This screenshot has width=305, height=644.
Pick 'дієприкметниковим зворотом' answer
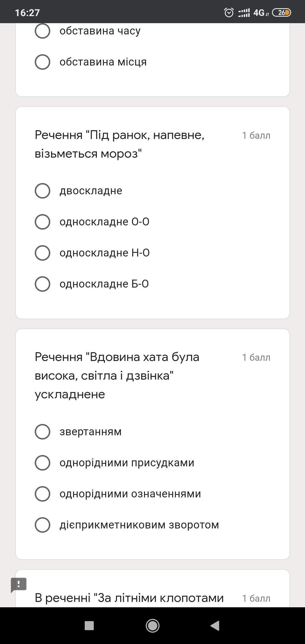click(x=42, y=525)
